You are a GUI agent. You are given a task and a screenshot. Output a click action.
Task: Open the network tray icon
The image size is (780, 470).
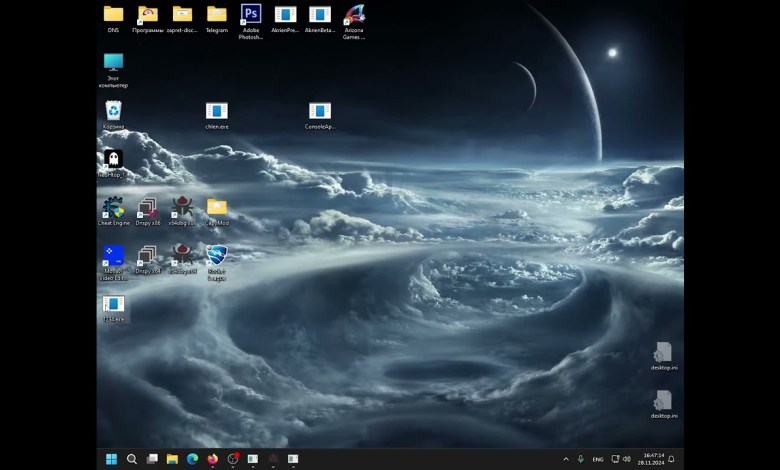(x=615, y=459)
